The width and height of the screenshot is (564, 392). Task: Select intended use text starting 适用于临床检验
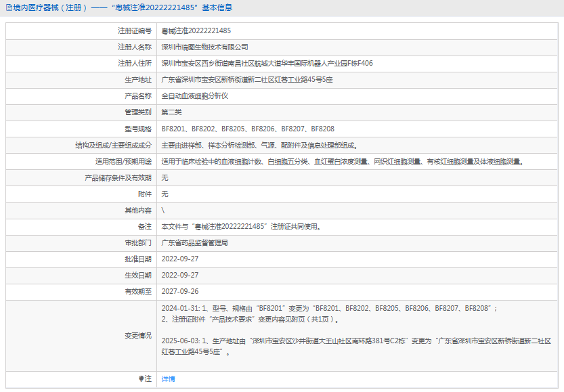(343, 162)
